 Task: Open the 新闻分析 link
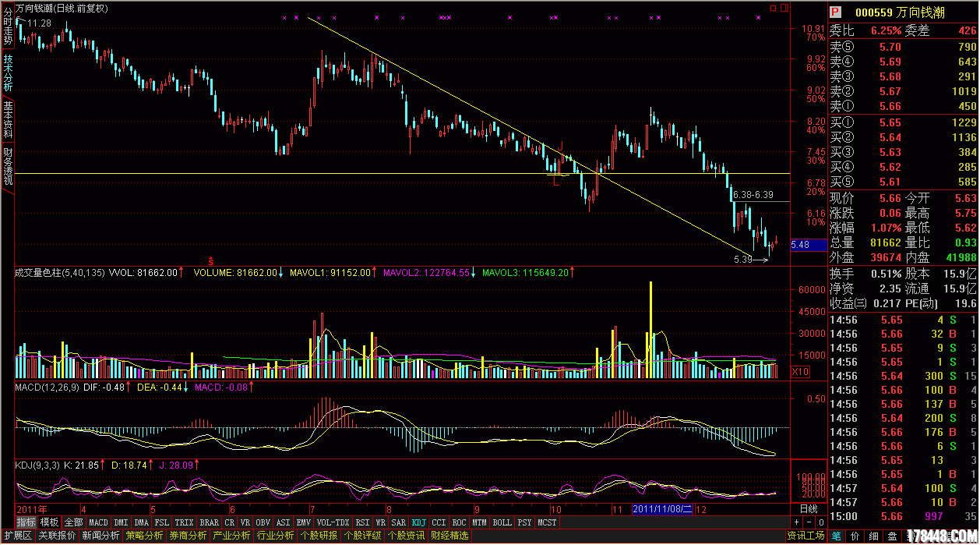click(101, 536)
